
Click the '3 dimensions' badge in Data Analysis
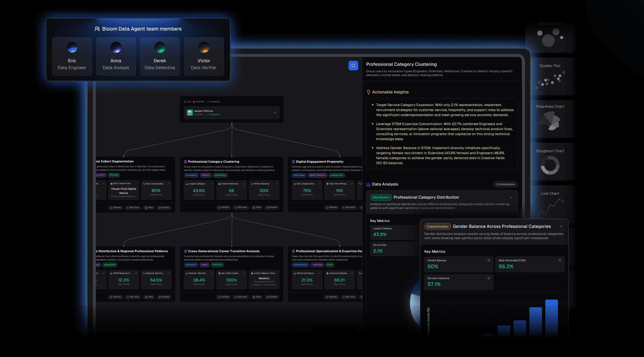click(505, 184)
